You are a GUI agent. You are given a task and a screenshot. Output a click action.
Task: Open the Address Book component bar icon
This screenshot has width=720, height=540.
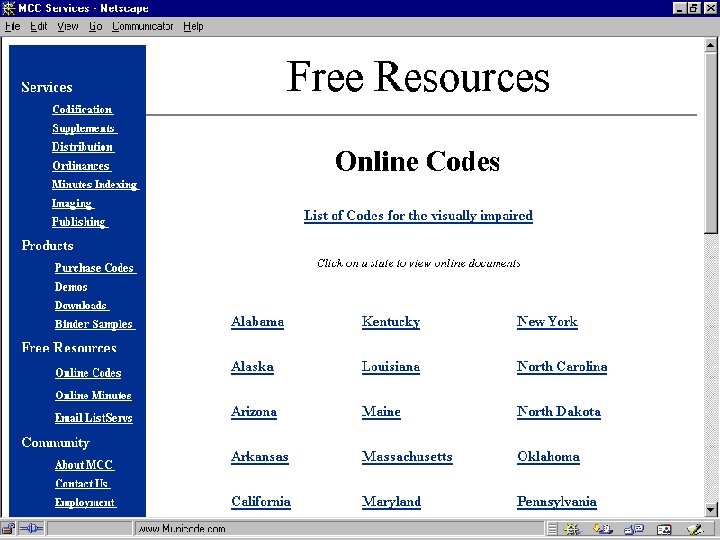click(x=664, y=529)
